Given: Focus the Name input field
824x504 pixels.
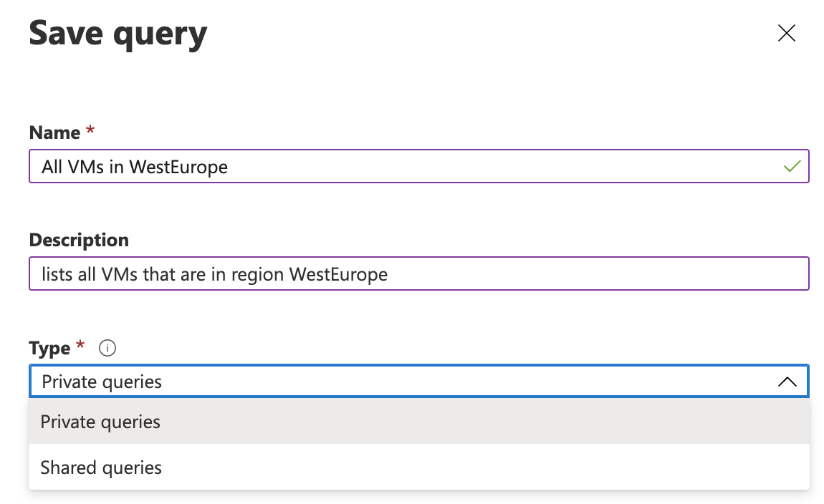Looking at the screenshot, I should click(419, 166).
